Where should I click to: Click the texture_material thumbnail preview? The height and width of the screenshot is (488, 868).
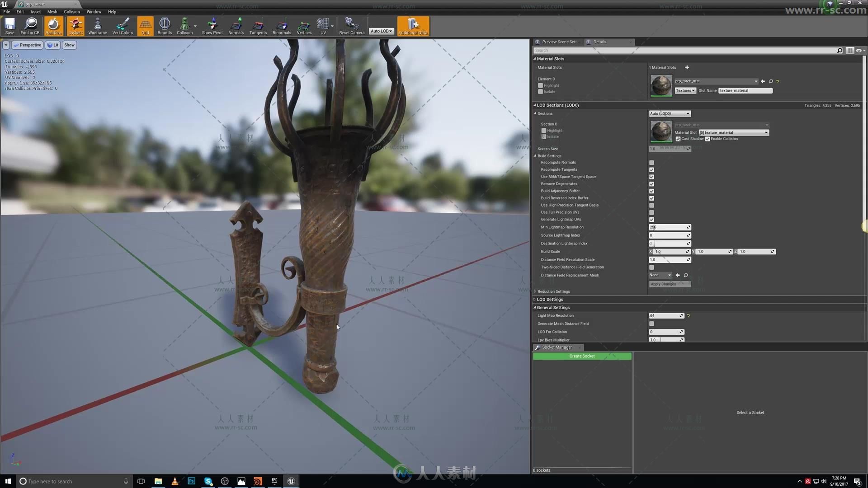pos(661,85)
